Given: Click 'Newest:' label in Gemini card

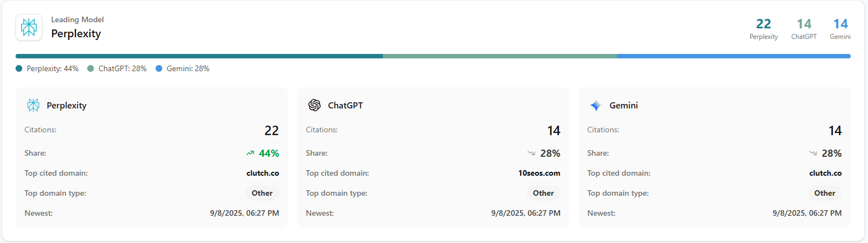Looking at the screenshot, I should tap(601, 213).
